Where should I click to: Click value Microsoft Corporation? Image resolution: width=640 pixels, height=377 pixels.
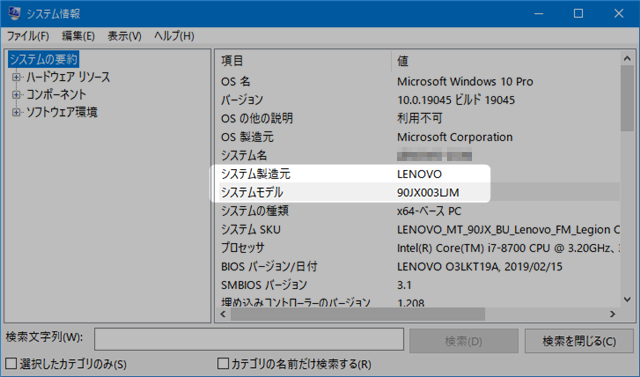click(455, 137)
